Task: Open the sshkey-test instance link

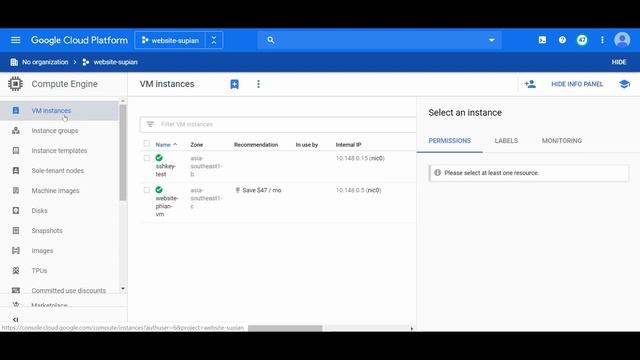Action: pos(165,170)
